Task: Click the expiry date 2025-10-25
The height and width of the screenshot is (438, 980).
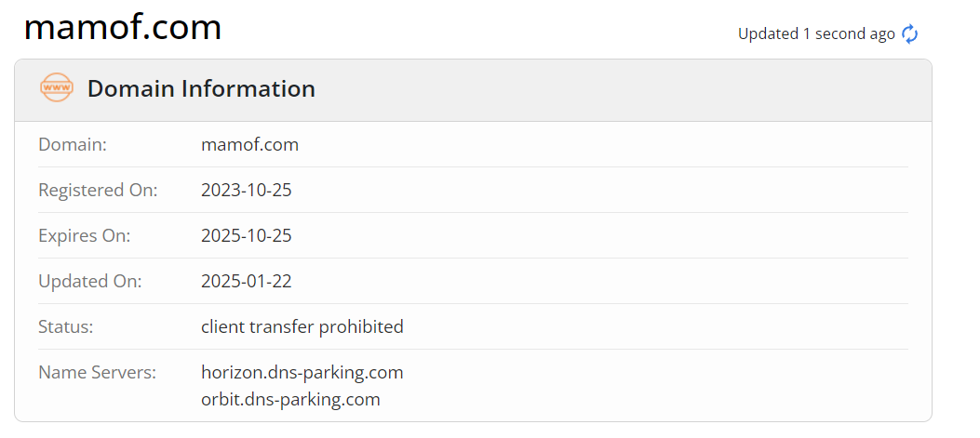Action: pos(247,236)
